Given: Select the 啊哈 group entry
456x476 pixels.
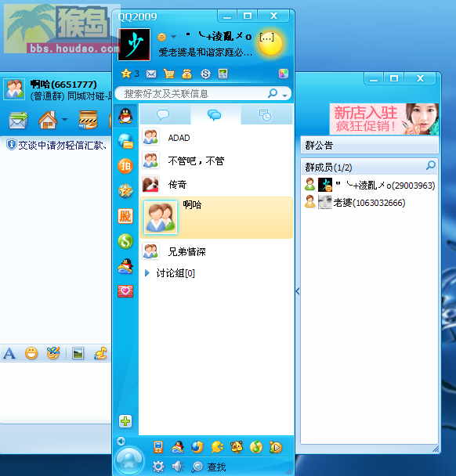Looking at the screenshot, I should click(x=216, y=218).
